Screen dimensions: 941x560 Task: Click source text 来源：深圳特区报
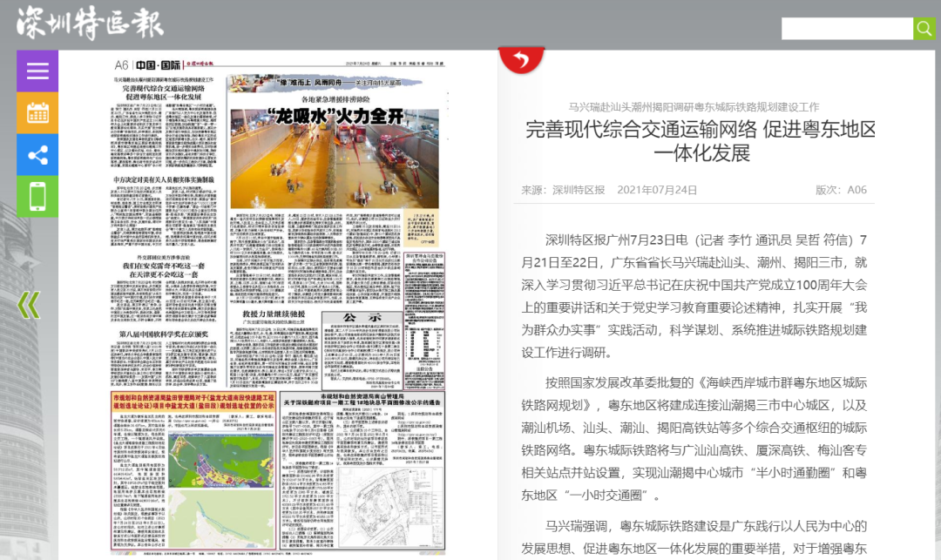(563, 190)
